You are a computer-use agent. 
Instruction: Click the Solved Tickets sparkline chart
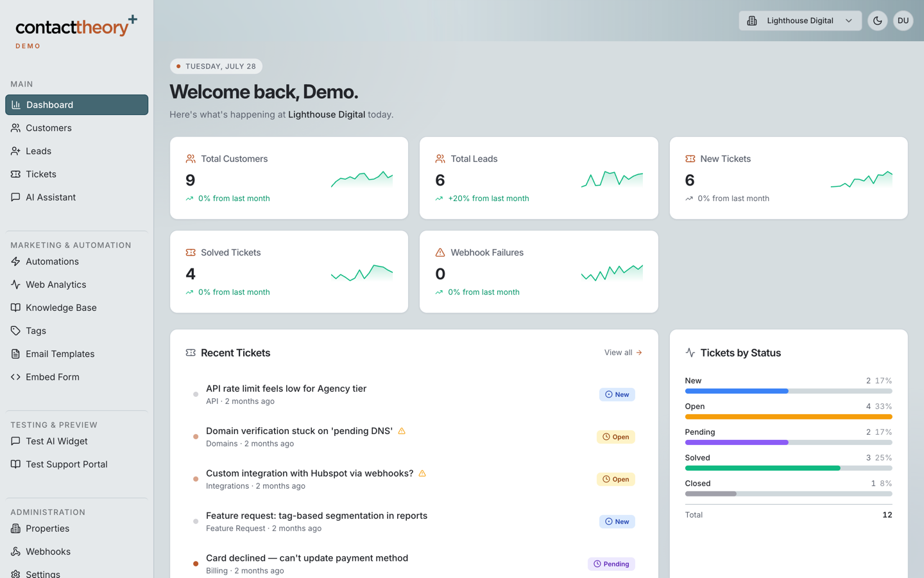click(362, 272)
